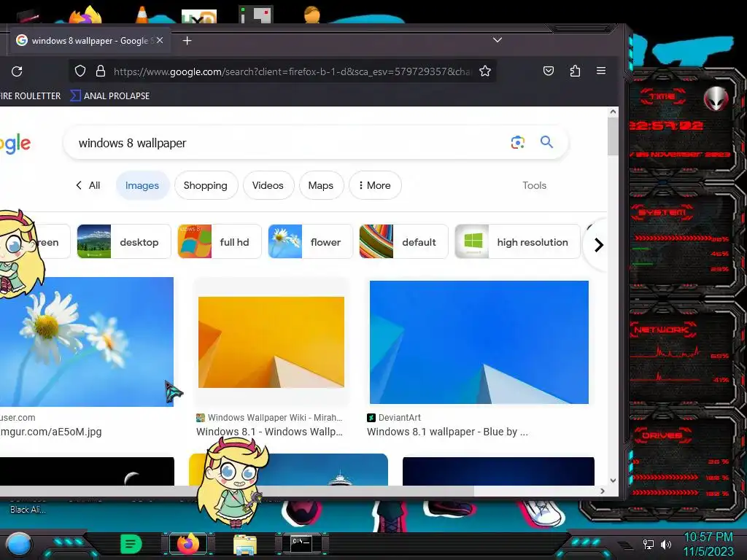Screen dimensions: 747x560
Task: Open the ANAL PROLAPSE bookmark
Action: click(110, 96)
